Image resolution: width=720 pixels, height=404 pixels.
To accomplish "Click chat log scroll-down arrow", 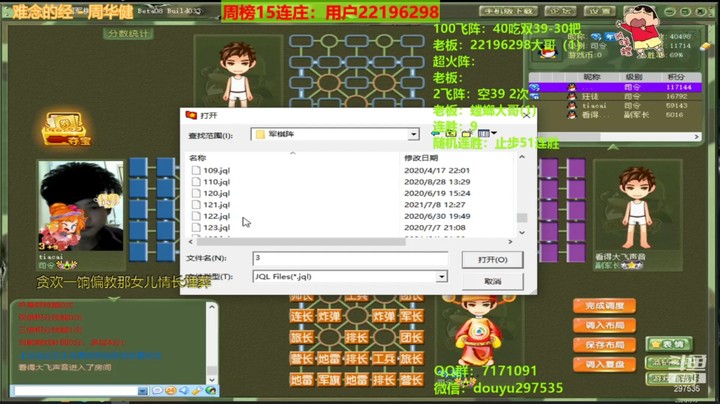I will click(212, 380).
